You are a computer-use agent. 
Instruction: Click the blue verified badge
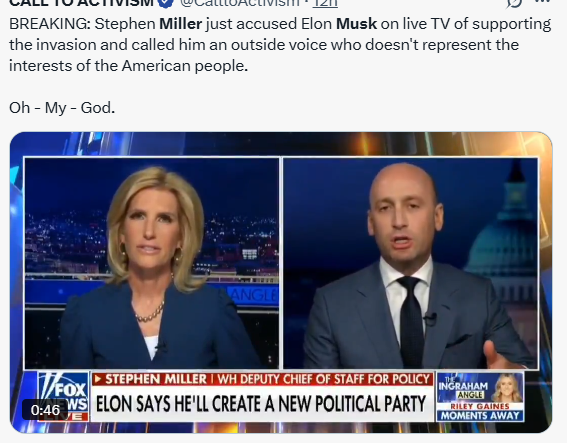pos(166,3)
